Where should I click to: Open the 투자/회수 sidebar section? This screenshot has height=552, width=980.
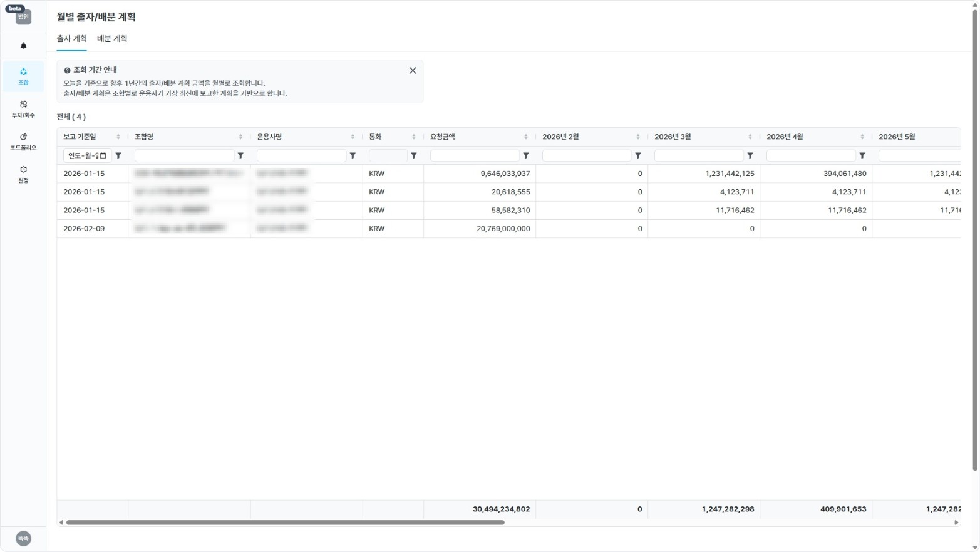(x=23, y=109)
